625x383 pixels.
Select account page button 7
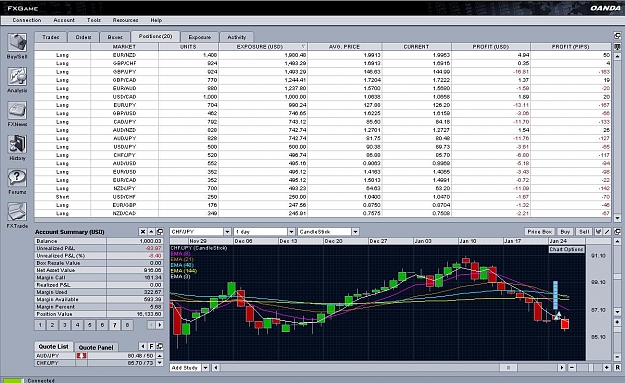tap(115, 325)
